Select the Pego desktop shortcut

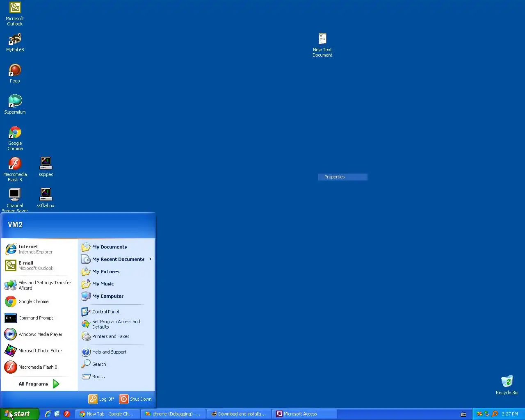(15, 73)
